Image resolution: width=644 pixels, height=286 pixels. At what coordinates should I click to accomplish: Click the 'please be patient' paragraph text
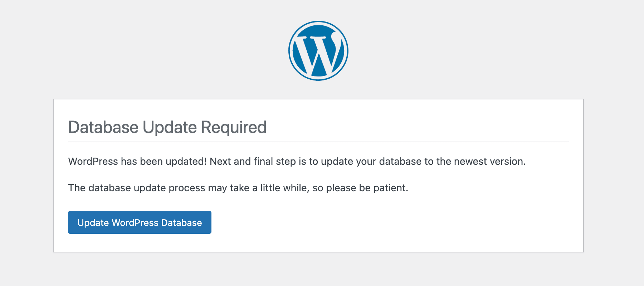point(238,188)
